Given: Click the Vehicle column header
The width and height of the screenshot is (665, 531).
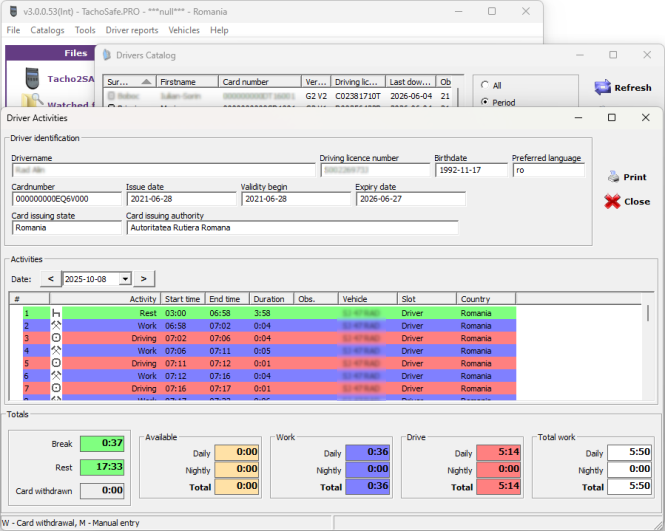Looking at the screenshot, I should click(368, 299).
